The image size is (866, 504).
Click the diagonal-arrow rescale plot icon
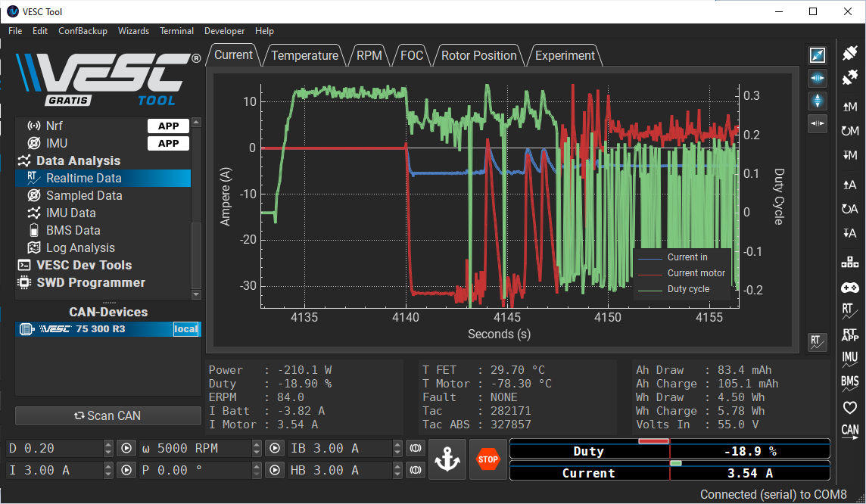[x=818, y=55]
